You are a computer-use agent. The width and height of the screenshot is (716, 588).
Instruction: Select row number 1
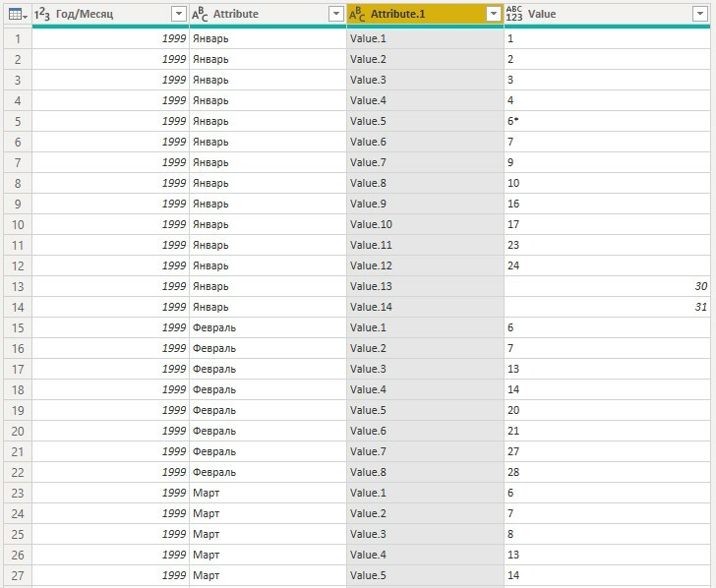click(x=18, y=38)
